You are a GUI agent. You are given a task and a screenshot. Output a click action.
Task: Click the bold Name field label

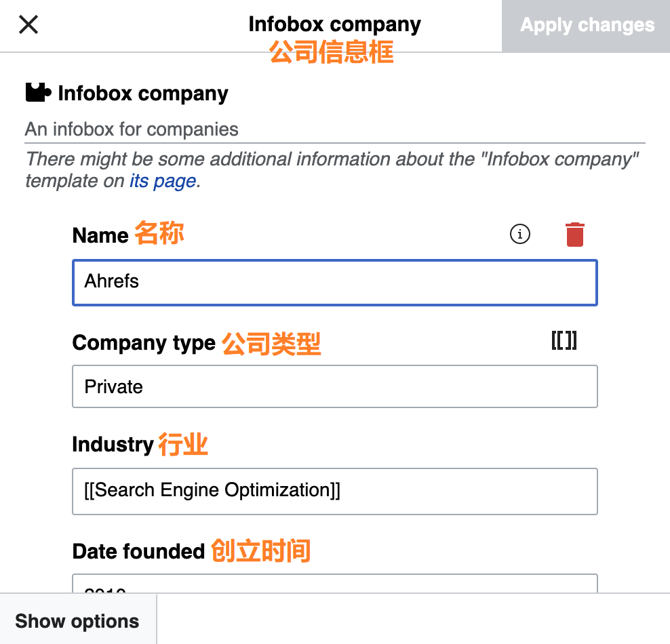click(x=100, y=235)
